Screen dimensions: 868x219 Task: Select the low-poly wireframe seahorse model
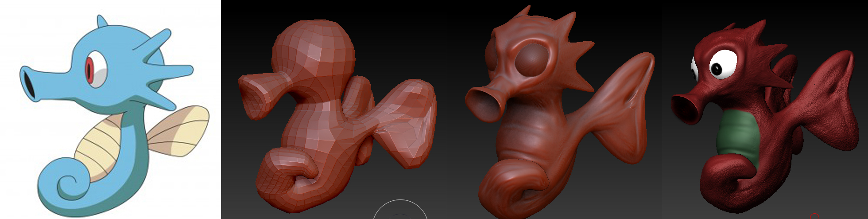pyautogui.click(x=338, y=117)
